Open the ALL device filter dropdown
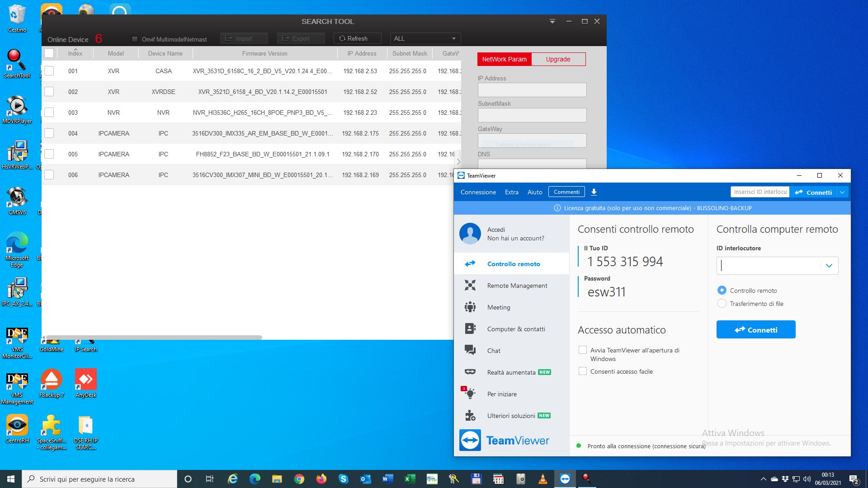868x488 pixels. coord(425,38)
